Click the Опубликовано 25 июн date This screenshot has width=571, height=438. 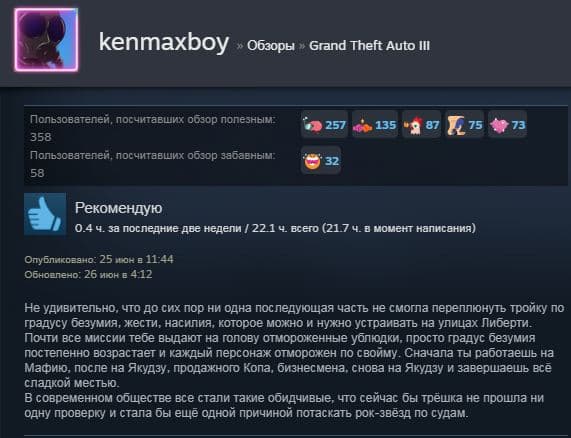(x=99, y=259)
